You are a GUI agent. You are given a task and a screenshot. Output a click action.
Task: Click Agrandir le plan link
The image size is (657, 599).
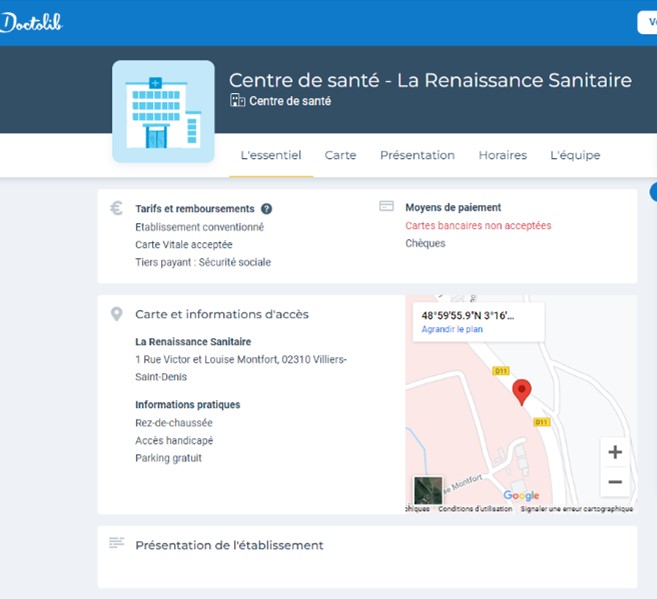[452, 329]
